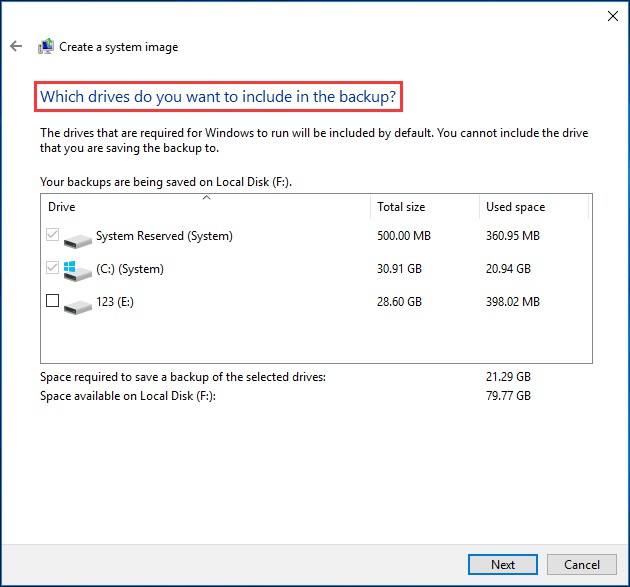Click the 79.77 GB space available value
630x587 pixels.
click(x=508, y=395)
